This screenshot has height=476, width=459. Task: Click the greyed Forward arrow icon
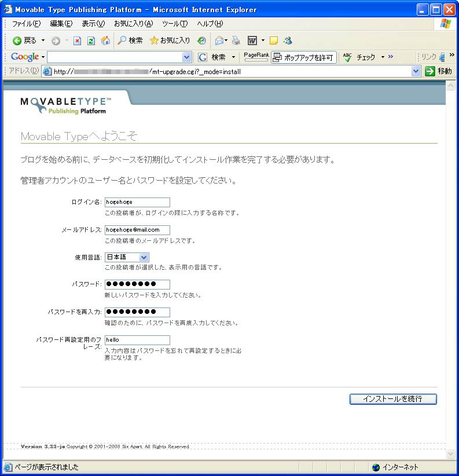click(x=56, y=41)
